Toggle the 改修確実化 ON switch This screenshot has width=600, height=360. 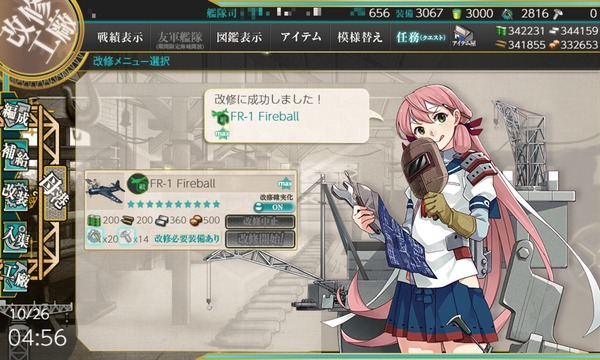pos(274,207)
